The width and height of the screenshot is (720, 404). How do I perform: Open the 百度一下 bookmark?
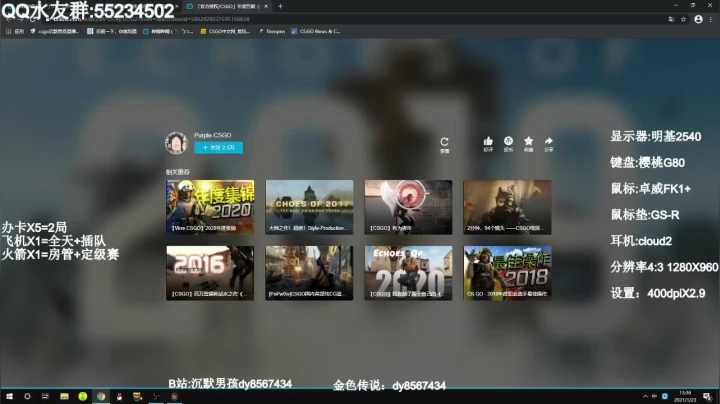112,31
